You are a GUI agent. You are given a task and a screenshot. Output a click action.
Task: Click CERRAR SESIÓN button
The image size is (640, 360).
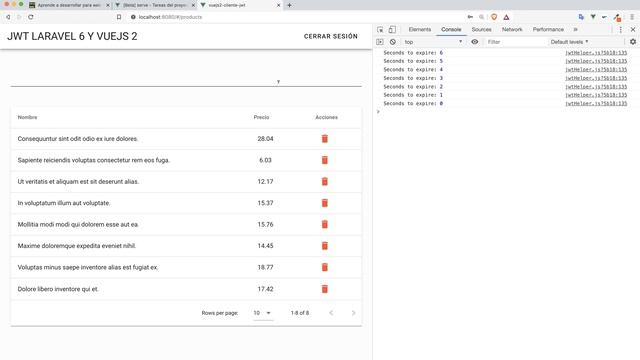[331, 36]
